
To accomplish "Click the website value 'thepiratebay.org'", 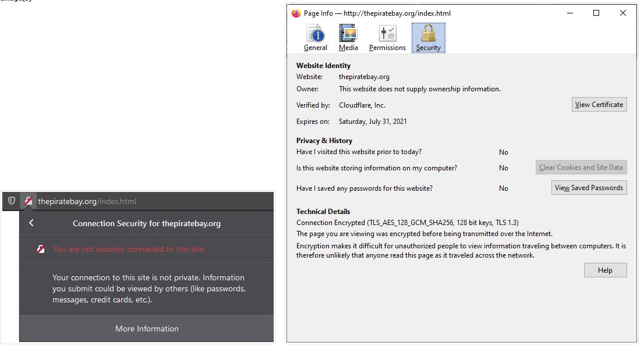I will (x=364, y=77).
